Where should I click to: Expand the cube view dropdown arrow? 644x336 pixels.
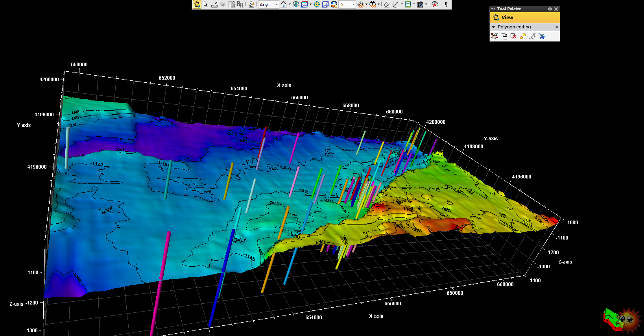[310, 4]
